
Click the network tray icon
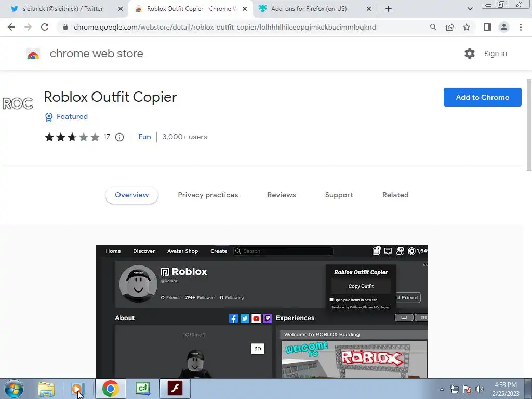click(x=454, y=389)
